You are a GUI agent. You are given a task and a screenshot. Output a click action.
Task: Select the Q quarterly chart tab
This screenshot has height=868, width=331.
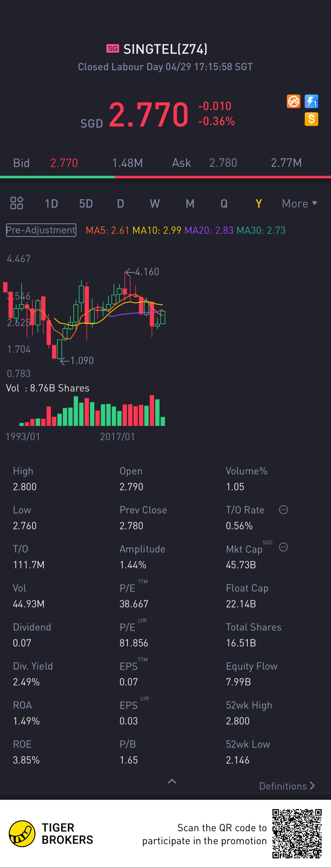(224, 203)
